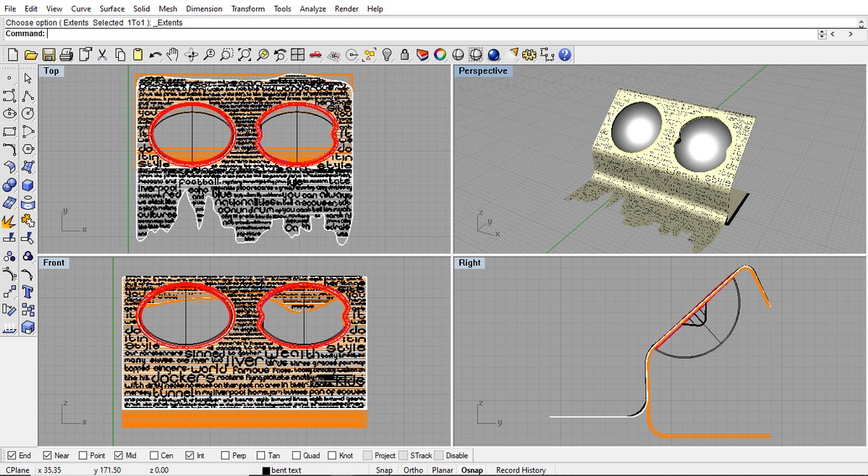Click the gear Options icon

click(529, 55)
